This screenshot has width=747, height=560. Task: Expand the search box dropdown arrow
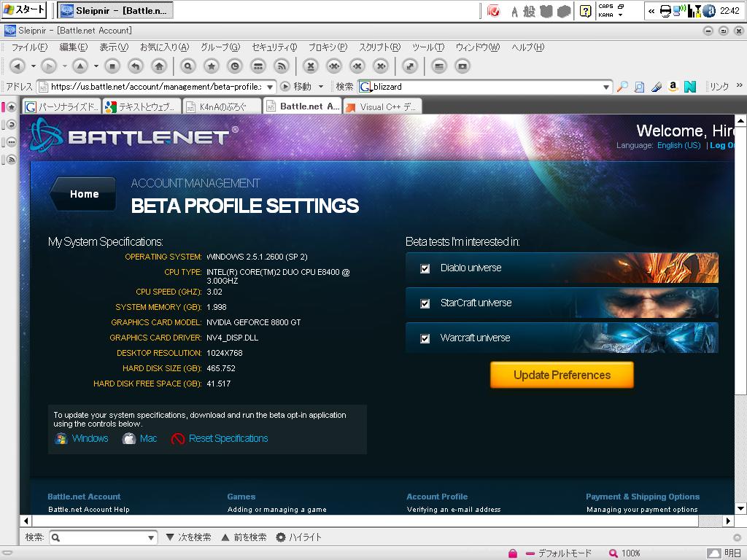[606, 87]
